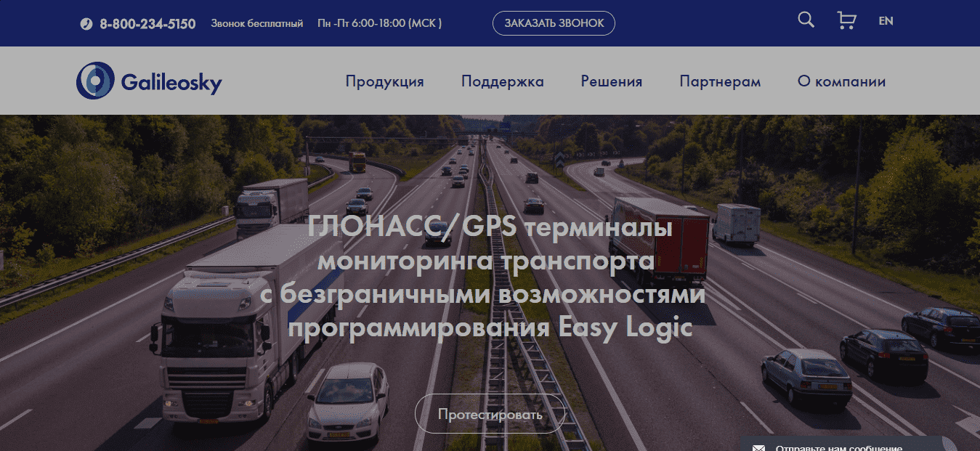Open the shopping cart icon

point(846,20)
